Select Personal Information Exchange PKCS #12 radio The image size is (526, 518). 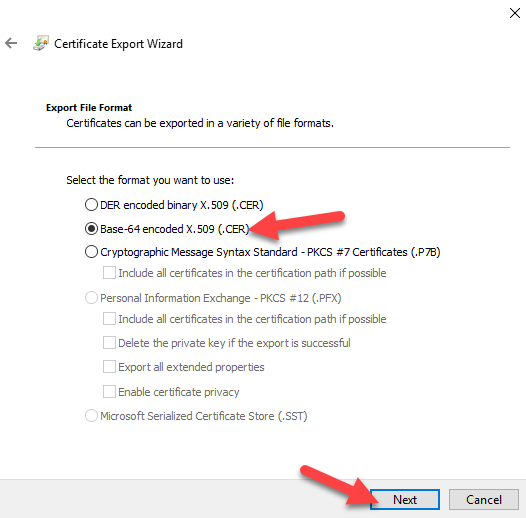coord(91,298)
